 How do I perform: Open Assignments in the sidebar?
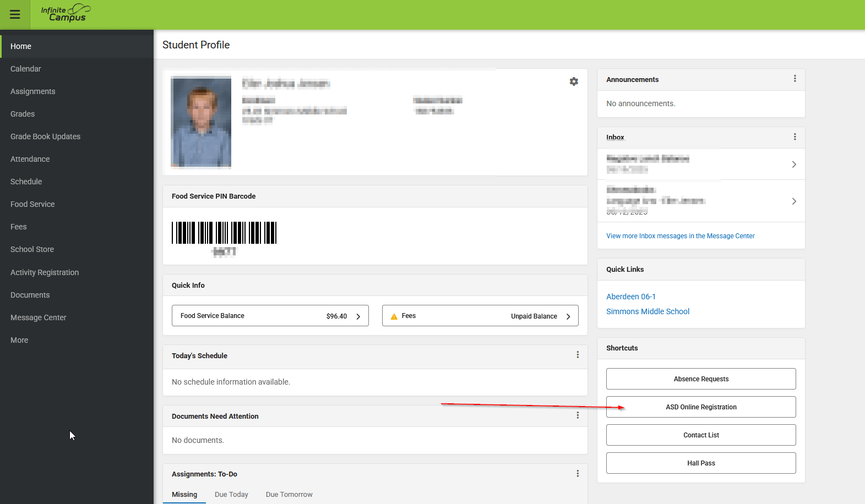[77, 91]
